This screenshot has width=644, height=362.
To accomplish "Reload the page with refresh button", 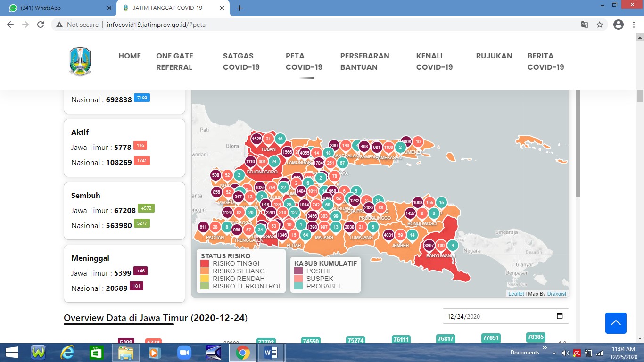I will [x=41, y=25].
